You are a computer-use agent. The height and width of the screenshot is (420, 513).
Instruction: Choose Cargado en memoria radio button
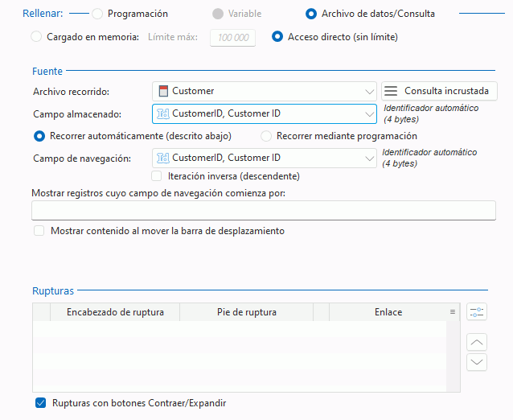(36, 37)
